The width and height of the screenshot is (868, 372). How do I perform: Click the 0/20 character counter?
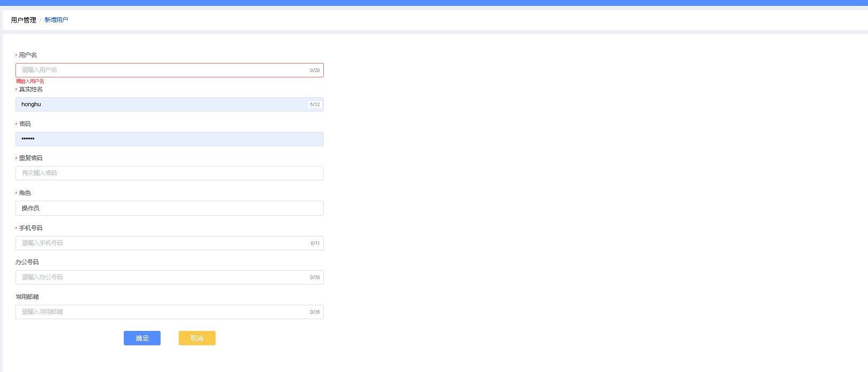[315, 70]
